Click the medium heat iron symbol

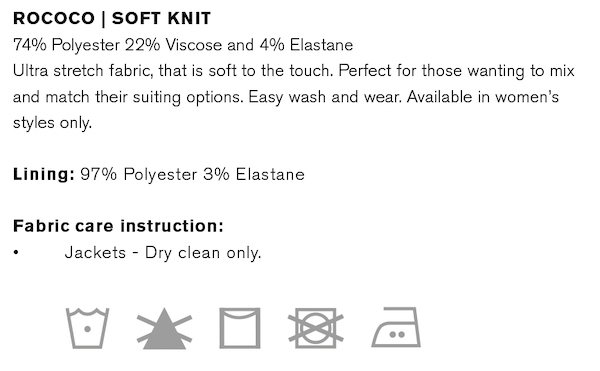tap(396, 327)
